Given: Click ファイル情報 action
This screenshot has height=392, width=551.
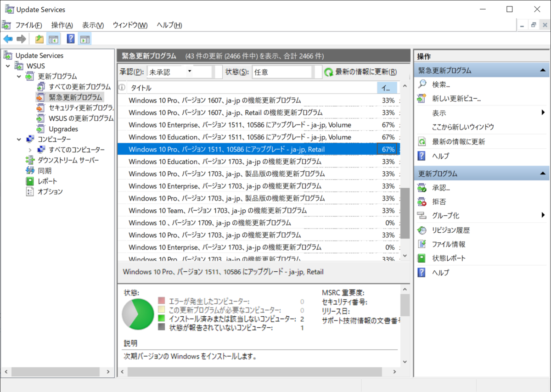Looking at the screenshot, I should (x=449, y=245).
